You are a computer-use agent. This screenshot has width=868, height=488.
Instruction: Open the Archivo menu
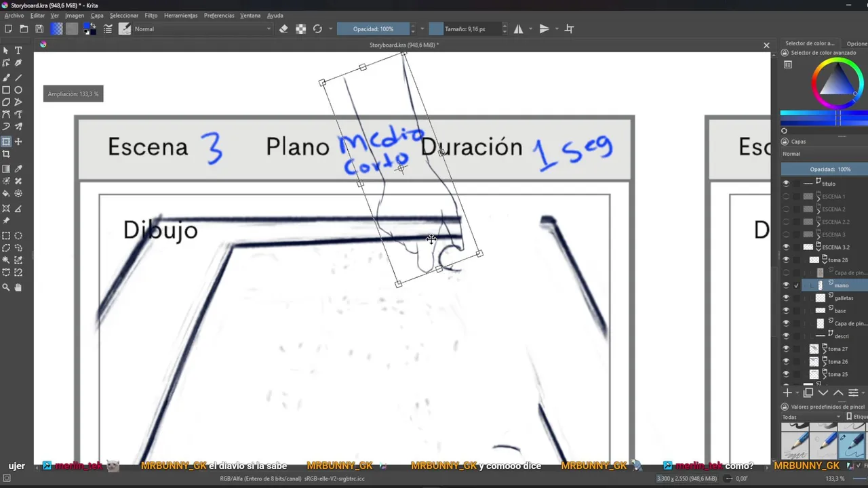14,16
